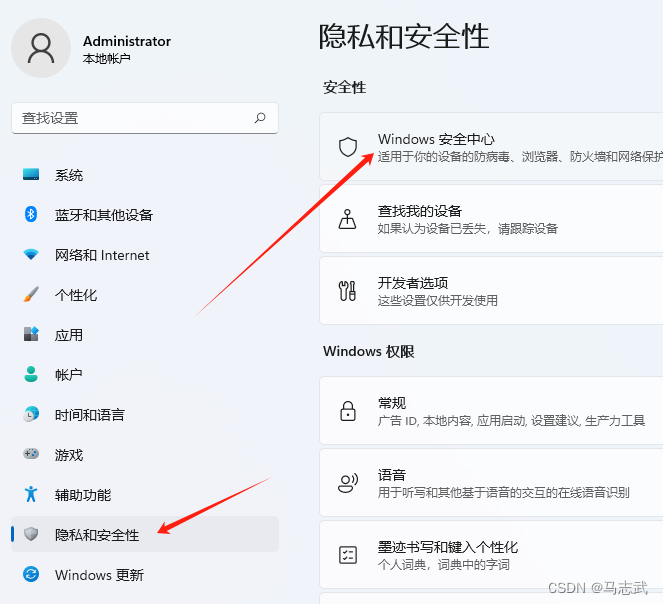The height and width of the screenshot is (604, 663).
Task: Click the 本地帐户 label under Administrator
Action: [x=107, y=58]
